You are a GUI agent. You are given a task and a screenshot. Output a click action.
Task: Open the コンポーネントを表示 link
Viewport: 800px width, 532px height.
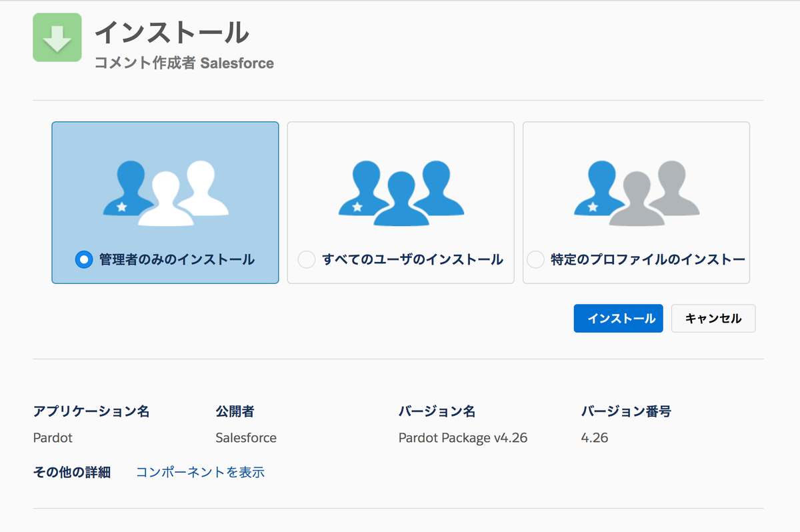pos(200,472)
